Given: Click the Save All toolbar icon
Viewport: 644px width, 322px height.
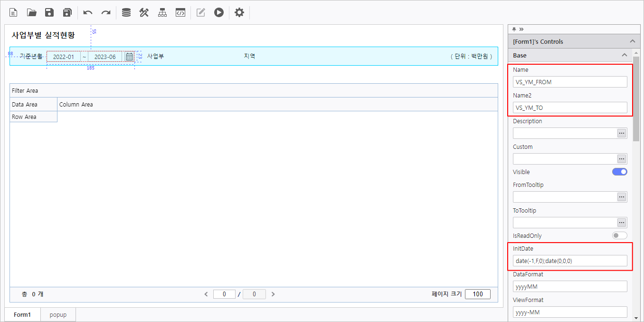Looking at the screenshot, I should click(x=67, y=13).
